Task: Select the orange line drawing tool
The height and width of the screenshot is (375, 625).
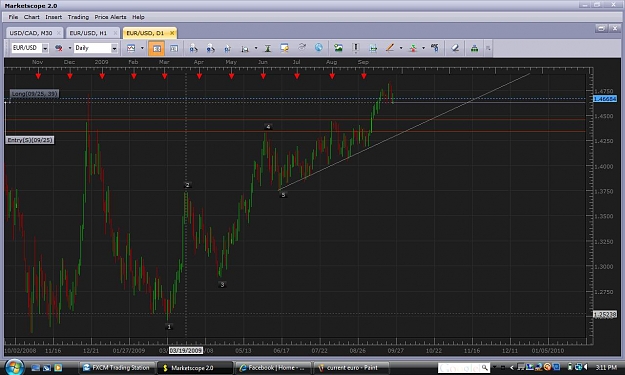Action: 390,48
